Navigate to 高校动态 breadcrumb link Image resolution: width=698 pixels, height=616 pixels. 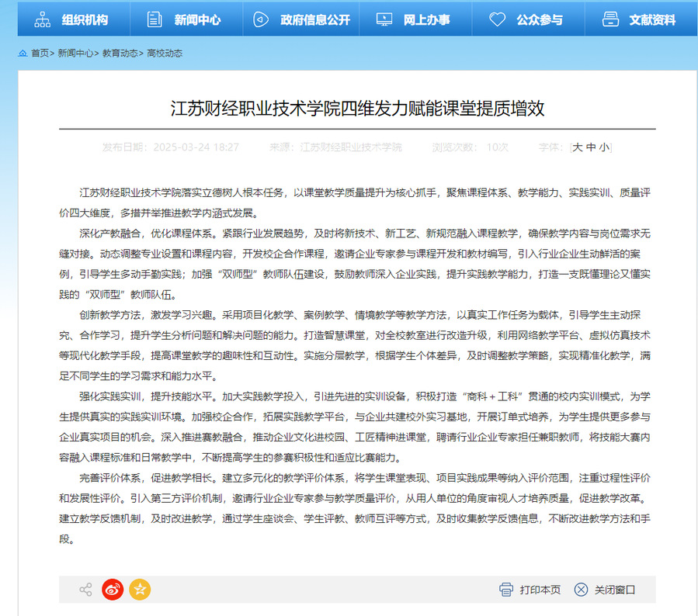(165, 54)
